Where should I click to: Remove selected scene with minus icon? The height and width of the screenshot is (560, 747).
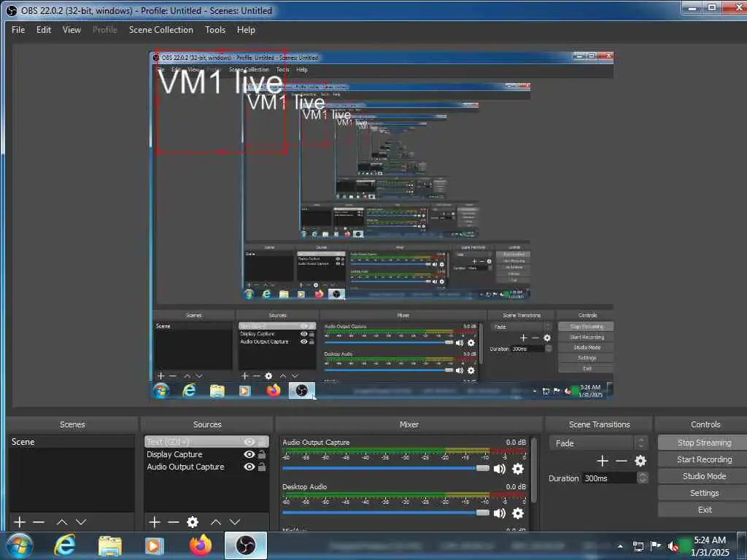click(39, 522)
